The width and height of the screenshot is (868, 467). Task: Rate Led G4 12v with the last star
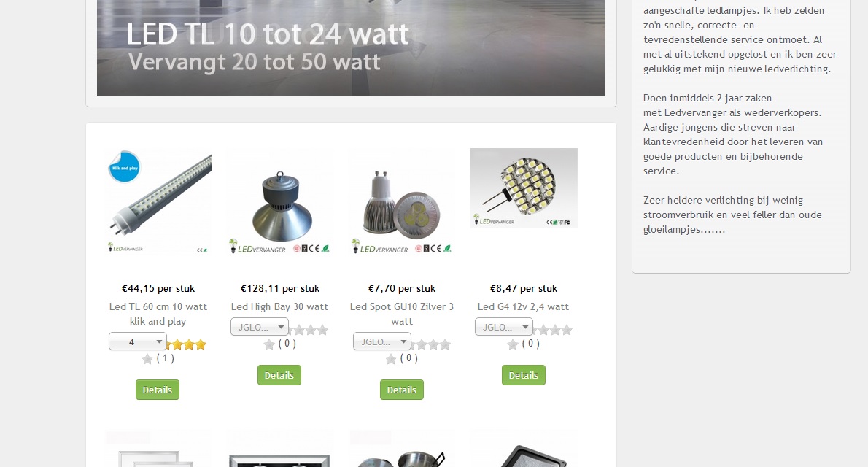567,330
